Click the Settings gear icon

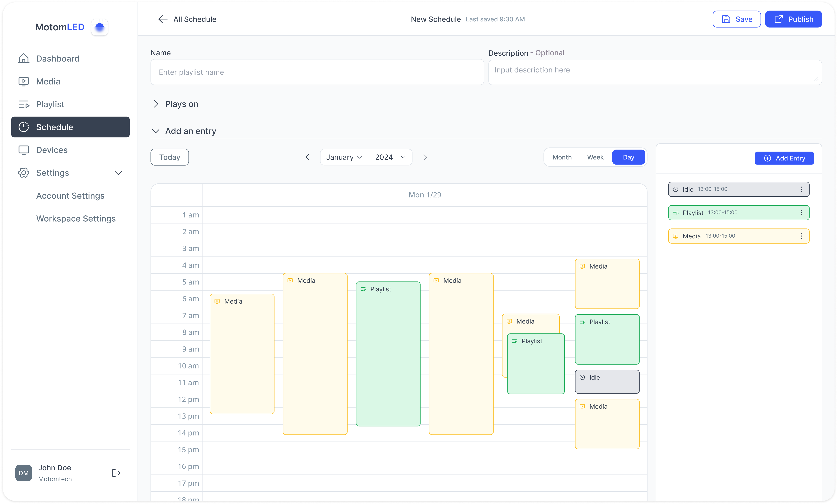[x=23, y=173]
